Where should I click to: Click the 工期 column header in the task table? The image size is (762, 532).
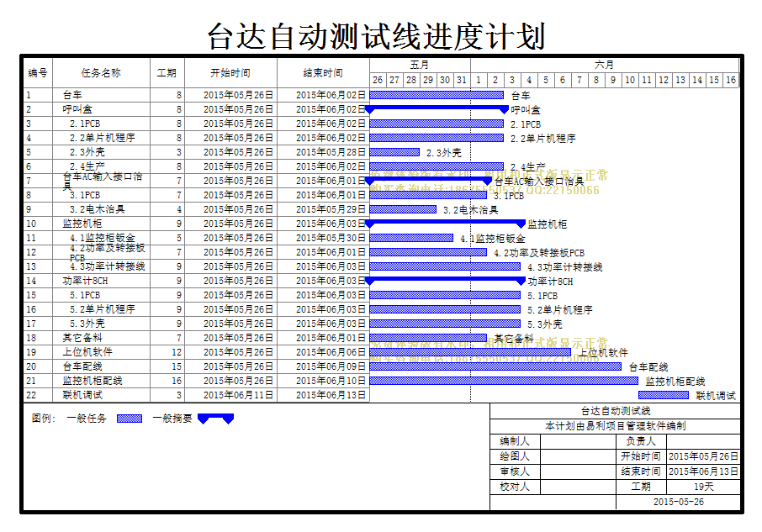click(x=167, y=73)
